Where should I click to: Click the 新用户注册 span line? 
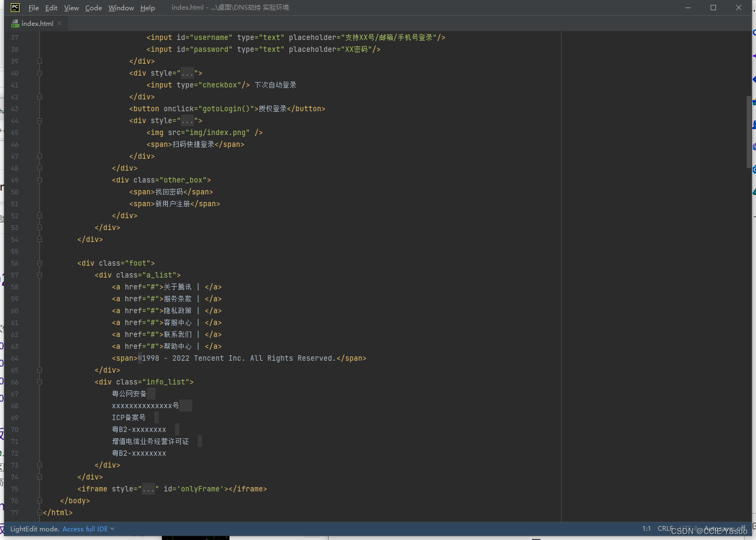[x=174, y=204]
